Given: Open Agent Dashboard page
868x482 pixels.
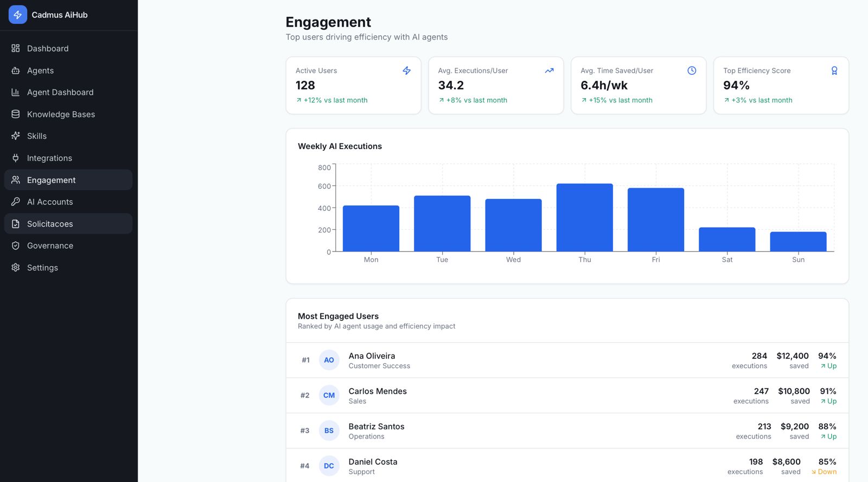Looking at the screenshot, I should (68, 92).
